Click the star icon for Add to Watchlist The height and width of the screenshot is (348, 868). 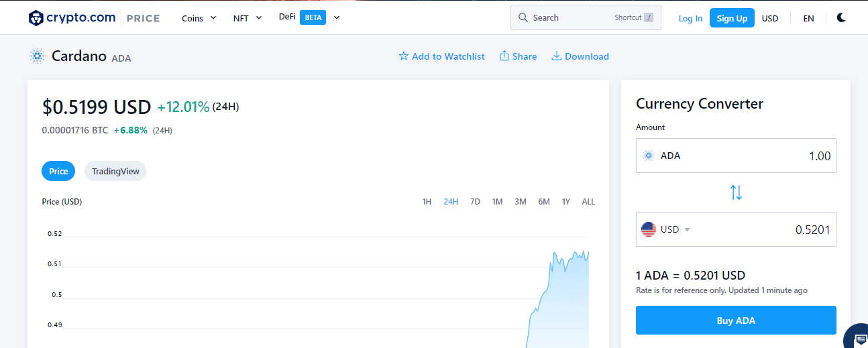pos(404,56)
